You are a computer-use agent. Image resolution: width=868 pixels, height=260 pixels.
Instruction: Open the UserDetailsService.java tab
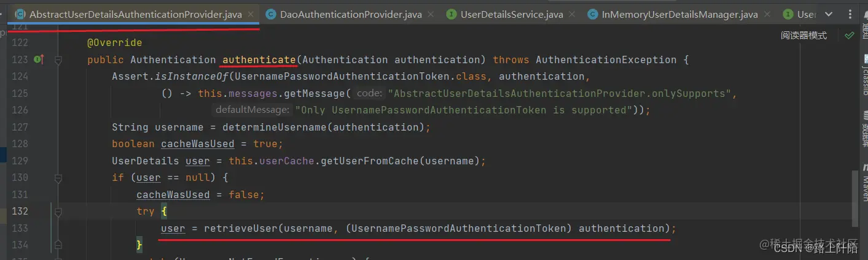[512, 14]
